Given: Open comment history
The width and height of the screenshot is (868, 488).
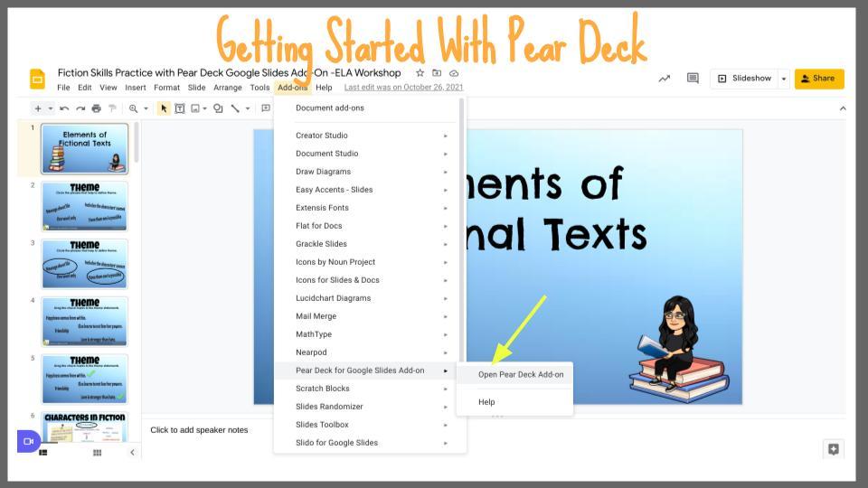Looking at the screenshot, I should (693, 79).
